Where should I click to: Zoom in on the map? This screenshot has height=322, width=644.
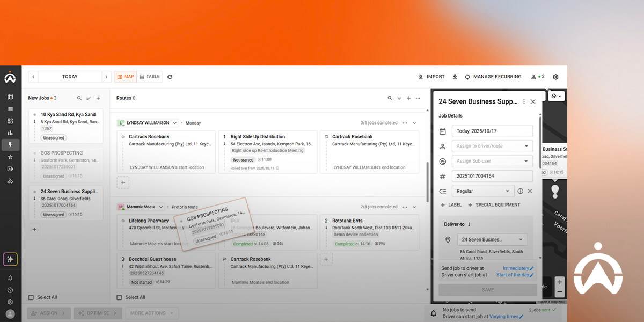coord(560,282)
